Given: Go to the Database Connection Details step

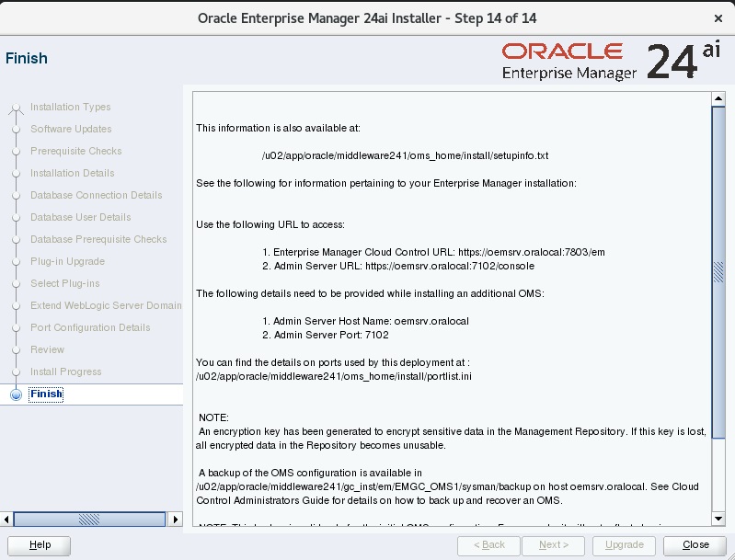Looking at the screenshot, I should [96, 196].
